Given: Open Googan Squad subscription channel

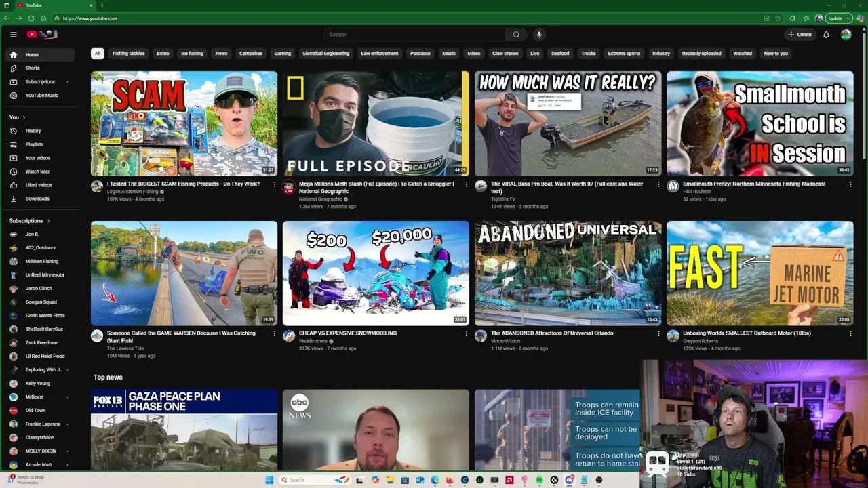Looking at the screenshot, I should [41, 302].
